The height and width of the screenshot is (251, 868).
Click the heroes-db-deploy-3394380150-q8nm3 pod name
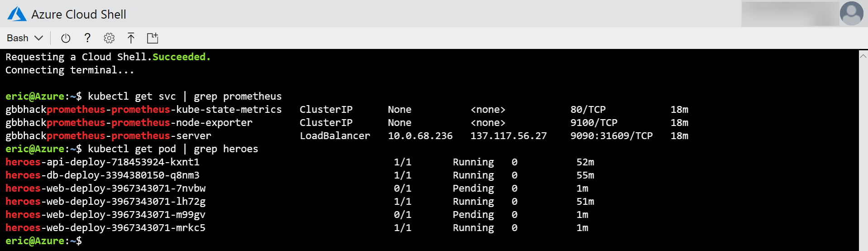tap(102, 175)
